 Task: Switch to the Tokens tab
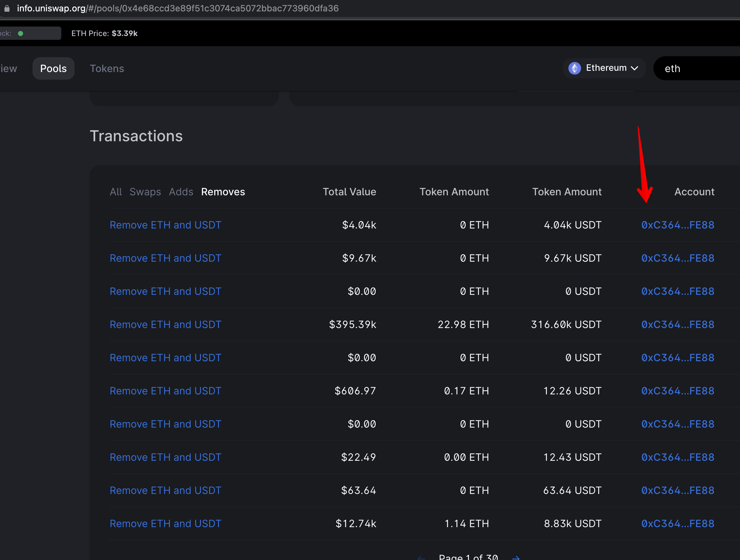click(107, 68)
